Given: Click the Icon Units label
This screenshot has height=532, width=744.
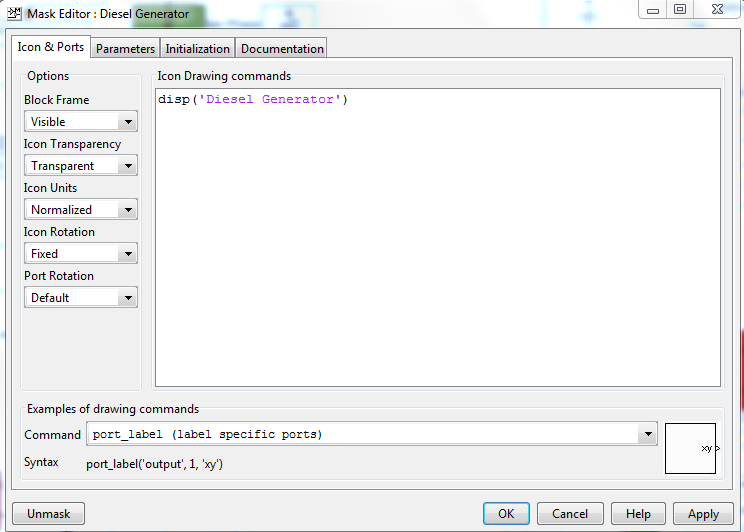Looking at the screenshot, I should (x=50, y=188).
